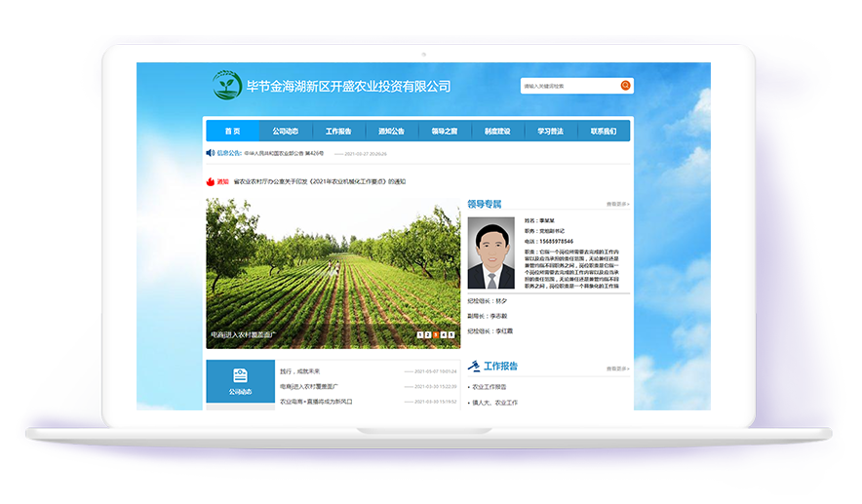Click the red flame notice icon
862x504 pixels.
pyautogui.click(x=210, y=181)
